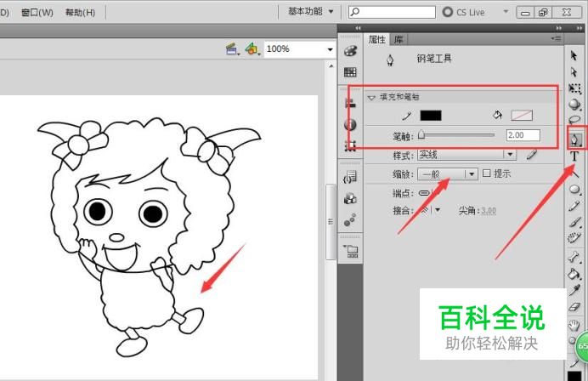Select the Text tool
Screen dimensions: 588x381
tap(574, 156)
